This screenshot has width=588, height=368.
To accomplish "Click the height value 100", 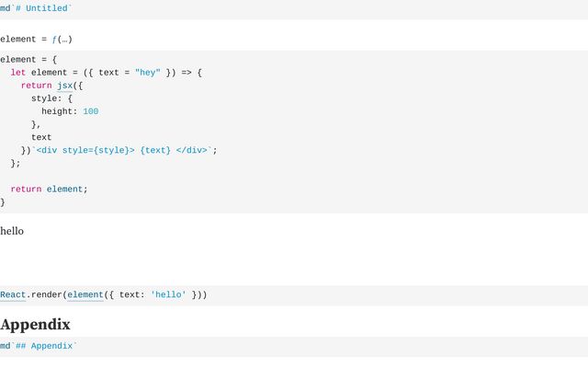I will click(90, 111).
